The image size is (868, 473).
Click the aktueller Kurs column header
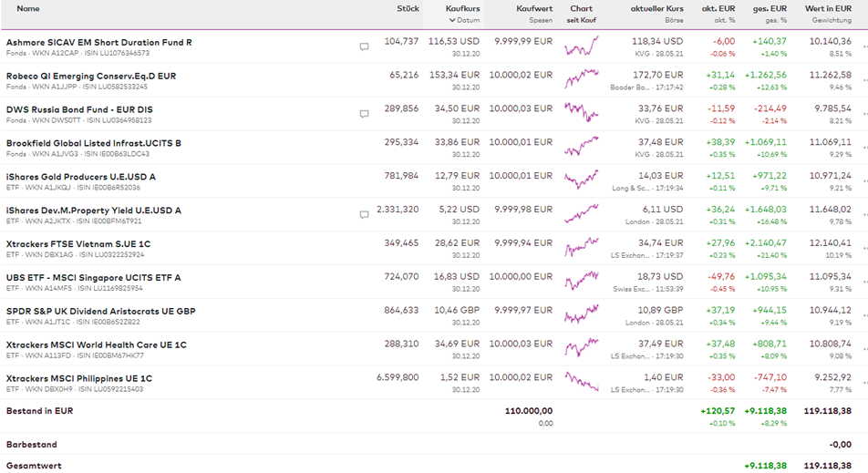[656, 8]
